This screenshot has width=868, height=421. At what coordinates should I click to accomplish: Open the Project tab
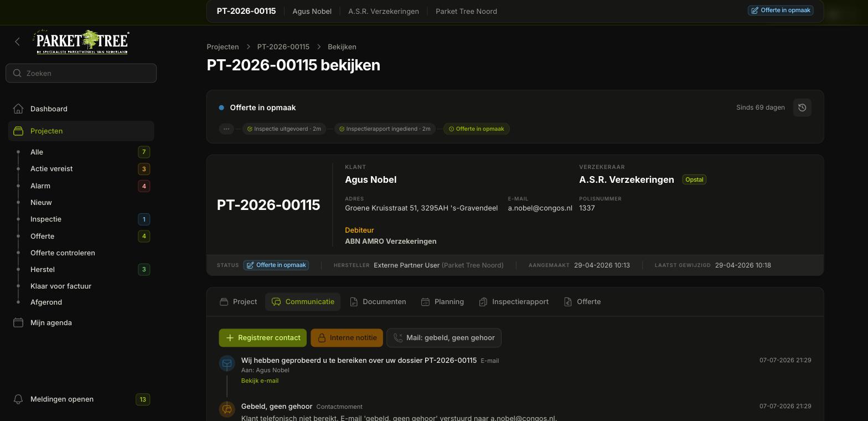pos(239,302)
